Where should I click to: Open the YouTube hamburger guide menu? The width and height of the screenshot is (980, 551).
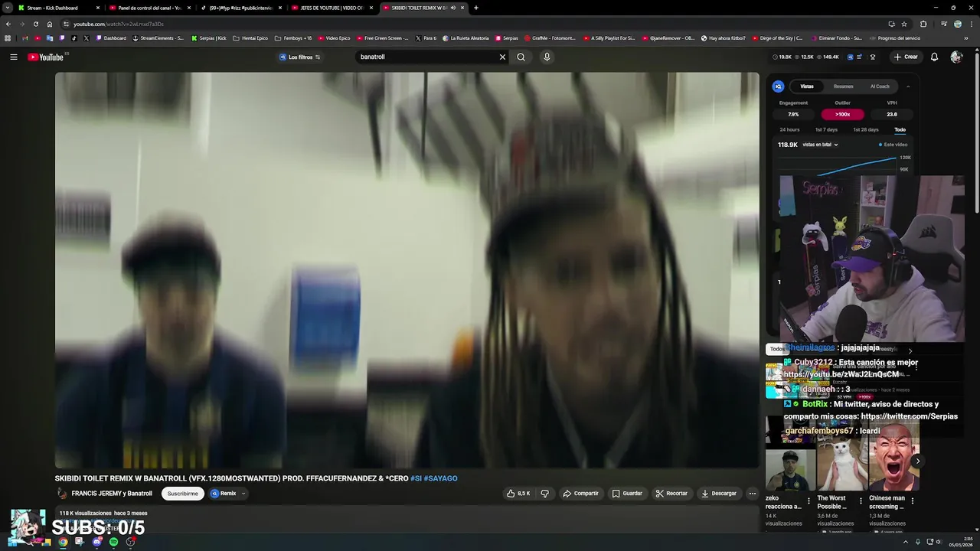click(13, 57)
